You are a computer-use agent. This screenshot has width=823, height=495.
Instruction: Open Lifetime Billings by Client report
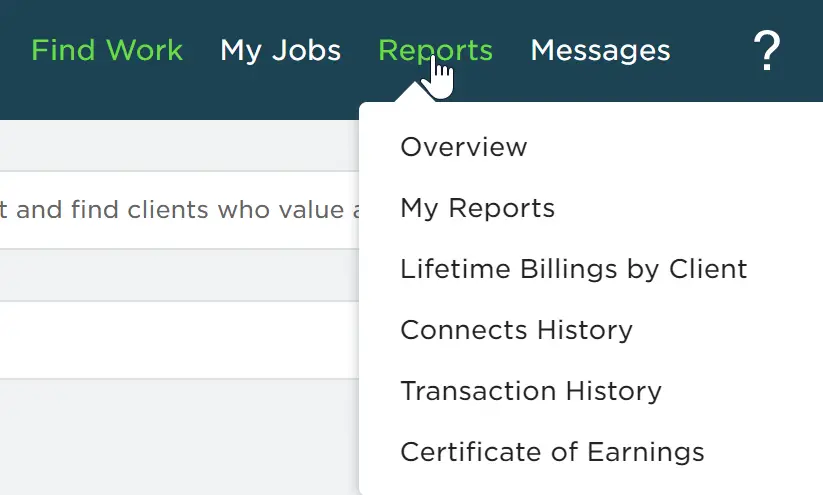click(574, 269)
